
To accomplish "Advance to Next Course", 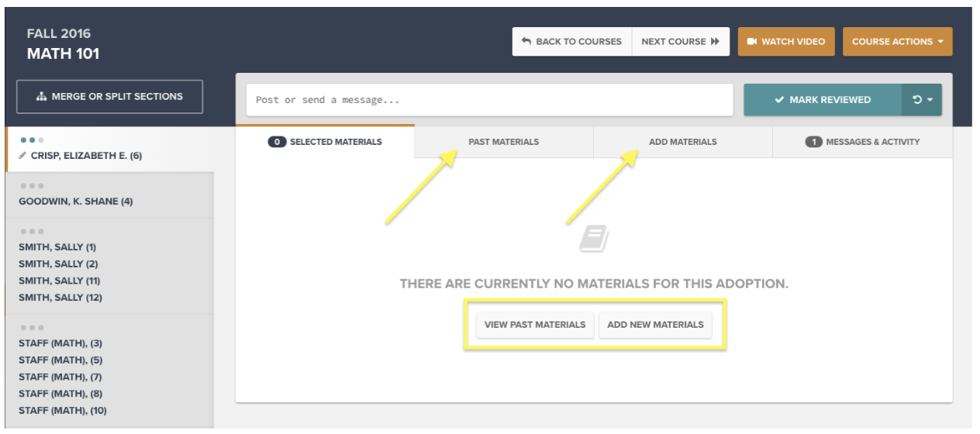I will click(x=680, y=42).
